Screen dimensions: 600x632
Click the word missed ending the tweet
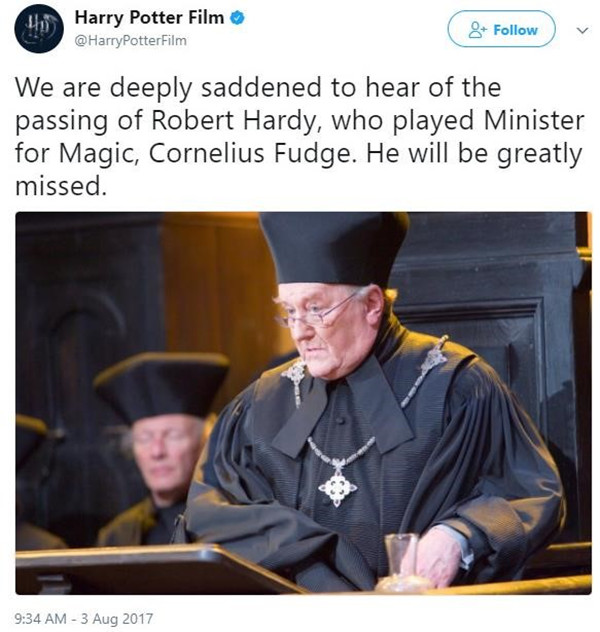pyautogui.click(x=61, y=186)
